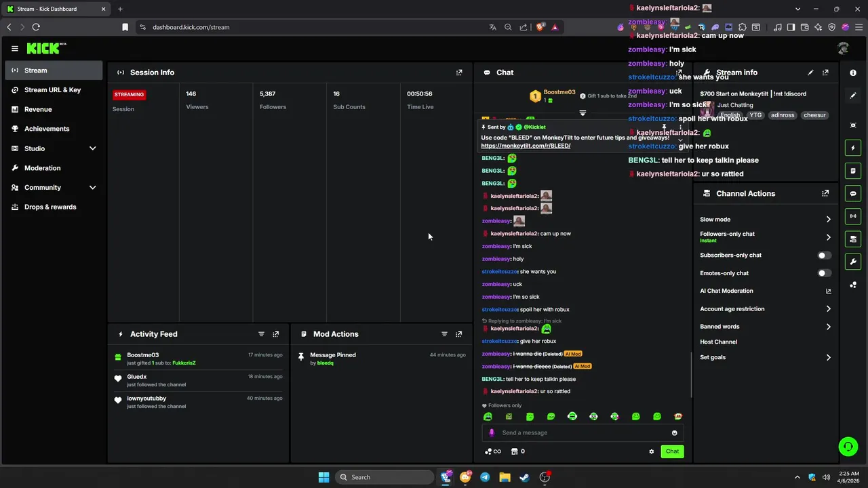Screen dimensions: 868x488
Task: Click the browser address bar URL
Action: [191, 27]
